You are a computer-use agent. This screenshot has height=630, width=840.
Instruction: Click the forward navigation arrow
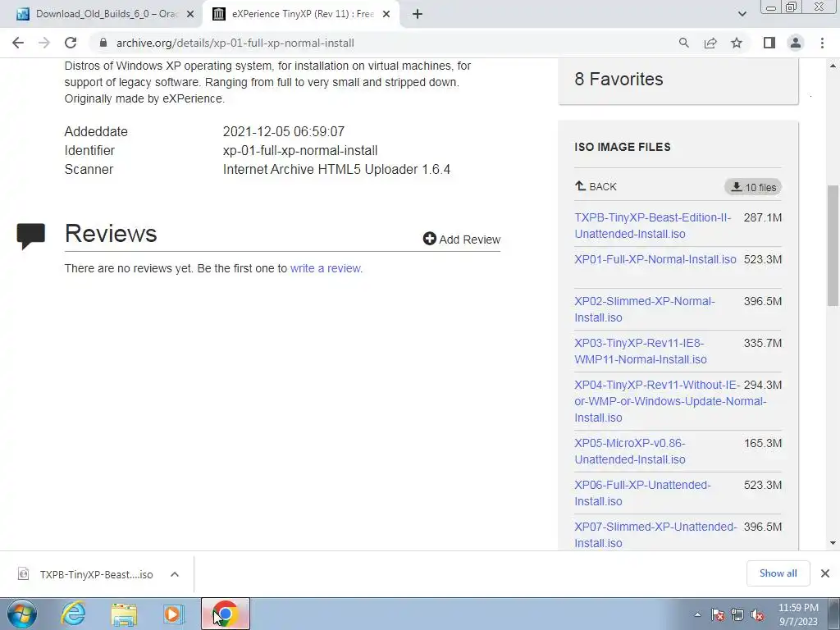(x=44, y=43)
